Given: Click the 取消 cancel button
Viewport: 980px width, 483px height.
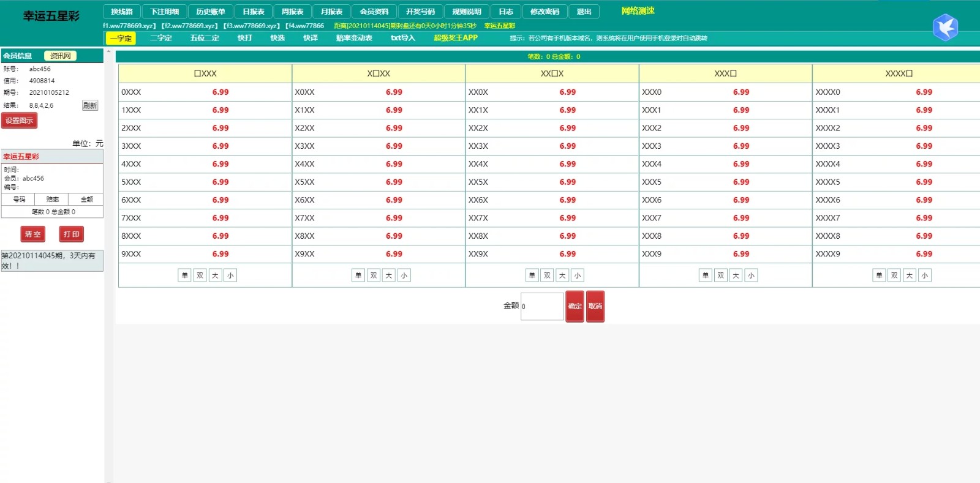Looking at the screenshot, I should pos(595,306).
